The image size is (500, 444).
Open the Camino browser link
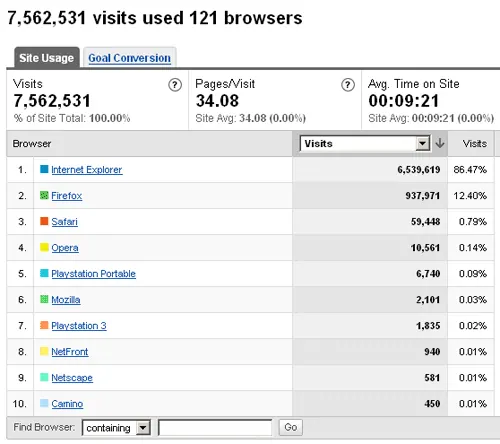[x=67, y=404]
